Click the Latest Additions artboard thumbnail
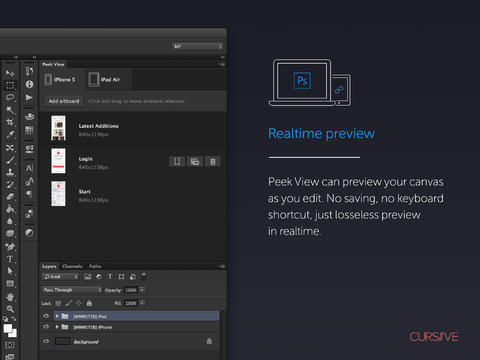Screen dimensions: 480x360 tap(58, 128)
